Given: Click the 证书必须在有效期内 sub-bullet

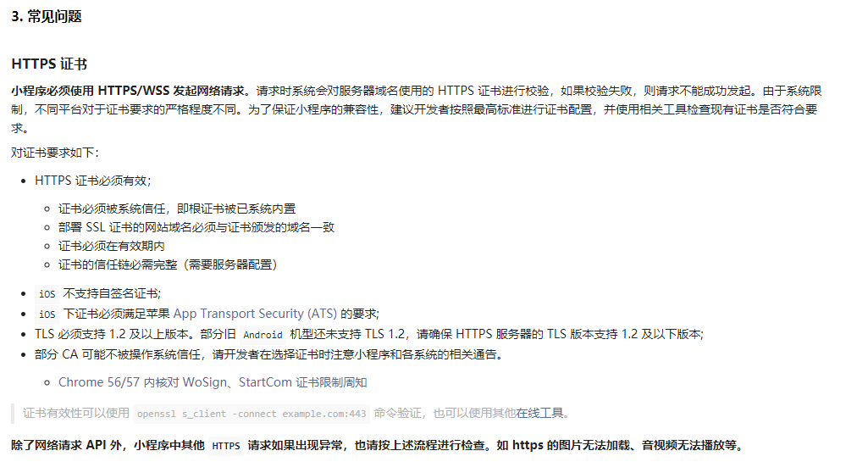Looking at the screenshot, I should (111, 246).
